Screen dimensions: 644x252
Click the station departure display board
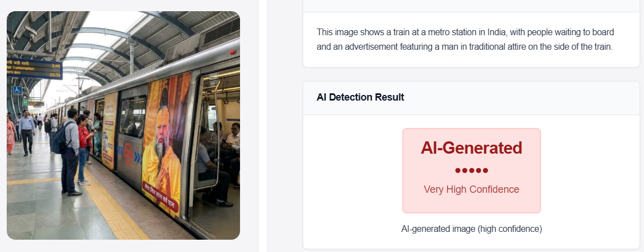coord(34,69)
